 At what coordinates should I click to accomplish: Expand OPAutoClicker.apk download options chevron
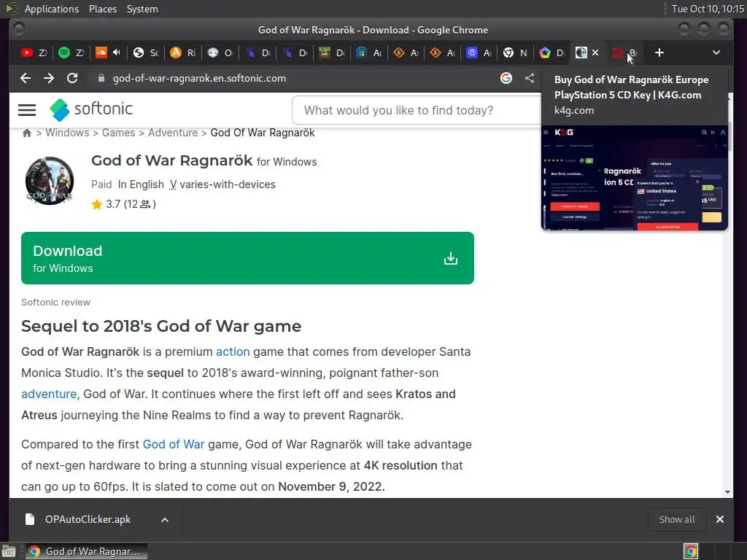pyautogui.click(x=165, y=520)
